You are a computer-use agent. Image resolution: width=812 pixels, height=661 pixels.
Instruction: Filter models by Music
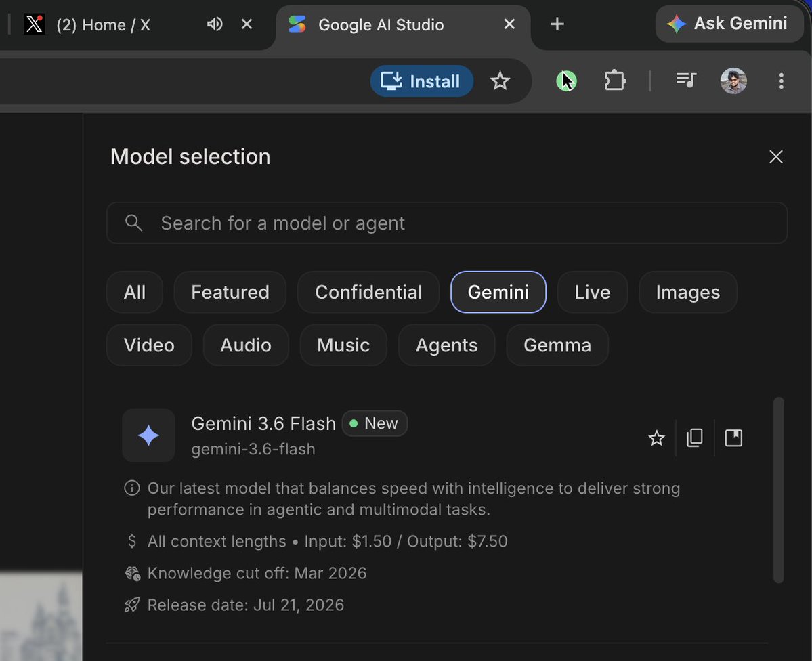tap(343, 345)
